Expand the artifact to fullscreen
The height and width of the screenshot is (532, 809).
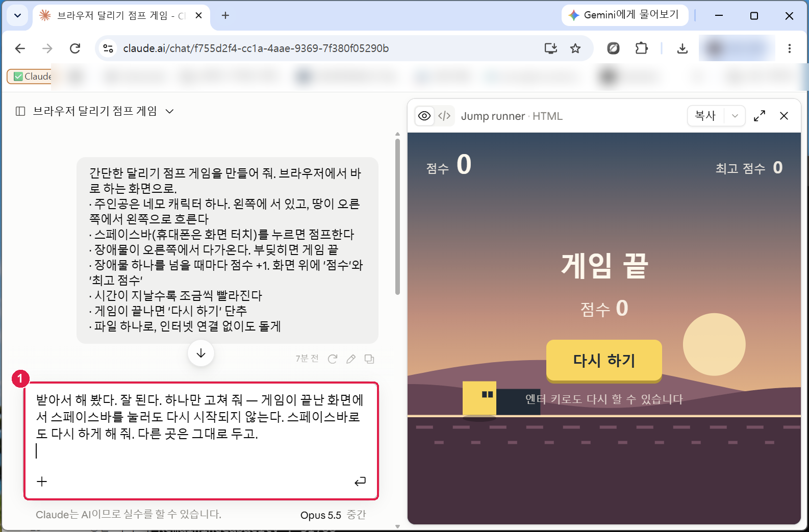[760, 116]
